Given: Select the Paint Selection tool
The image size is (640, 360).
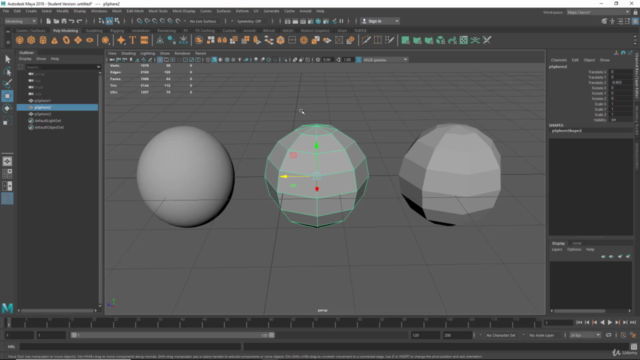Looking at the screenshot, I should (7, 84).
